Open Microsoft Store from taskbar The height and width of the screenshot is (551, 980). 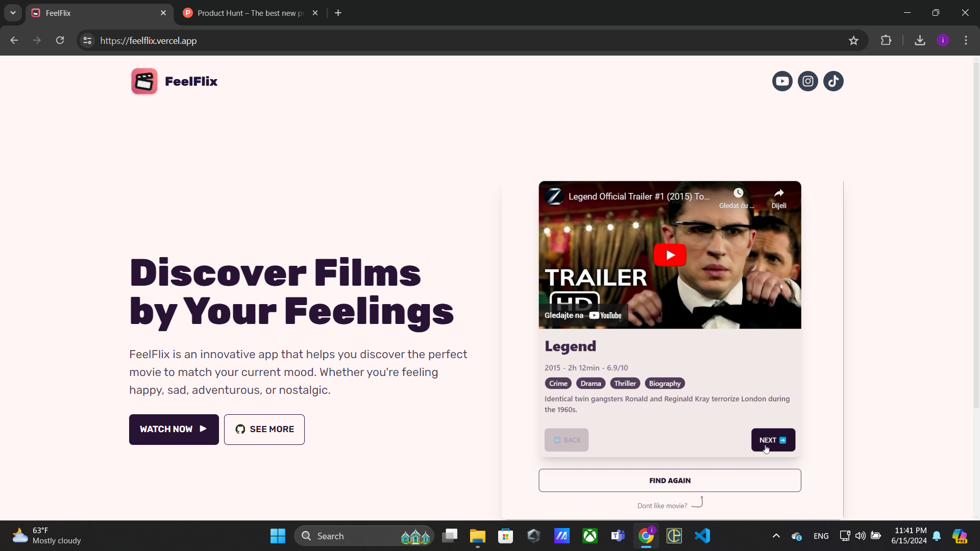click(505, 536)
